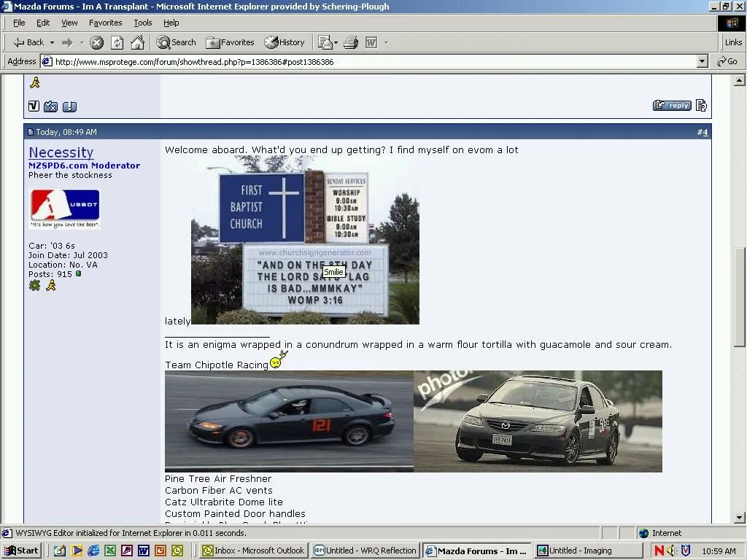The image size is (747, 560).
Task: Switch to Inbox - Microsoft Outlook in taskbar
Action: (x=254, y=551)
